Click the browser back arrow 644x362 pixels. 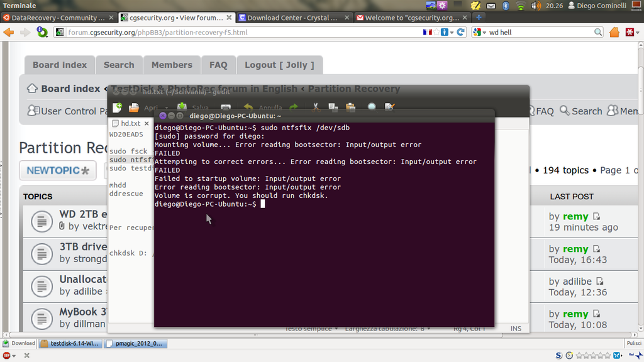[x=9, y=31]
